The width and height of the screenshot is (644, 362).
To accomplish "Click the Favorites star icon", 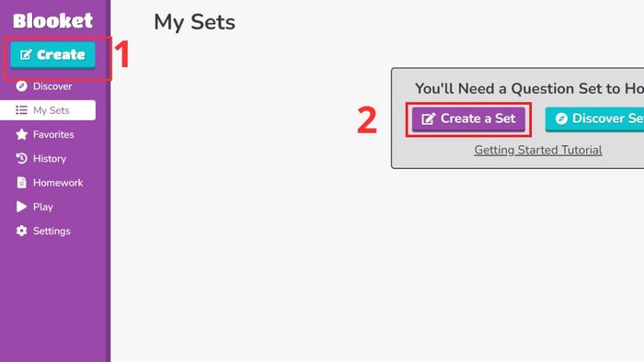I will pyautogui.click(x=21, y=134).
